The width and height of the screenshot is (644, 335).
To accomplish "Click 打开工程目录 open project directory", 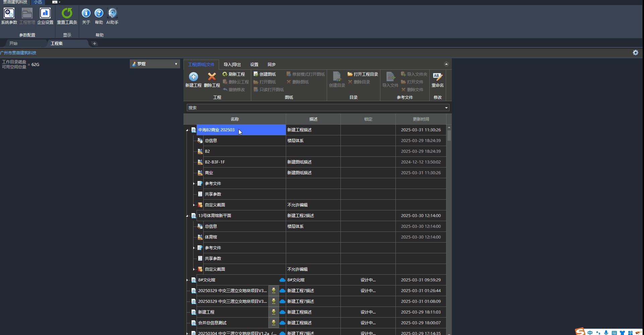I will pos(363,74).
